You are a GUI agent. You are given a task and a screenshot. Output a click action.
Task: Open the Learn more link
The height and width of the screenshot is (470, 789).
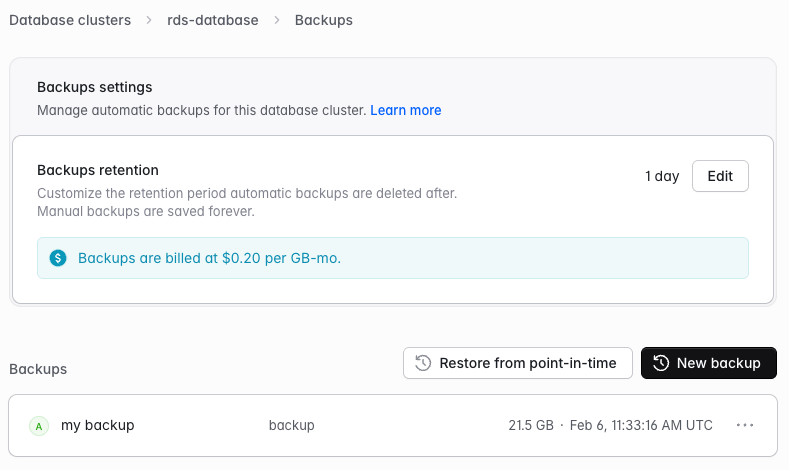pos(406,110)
